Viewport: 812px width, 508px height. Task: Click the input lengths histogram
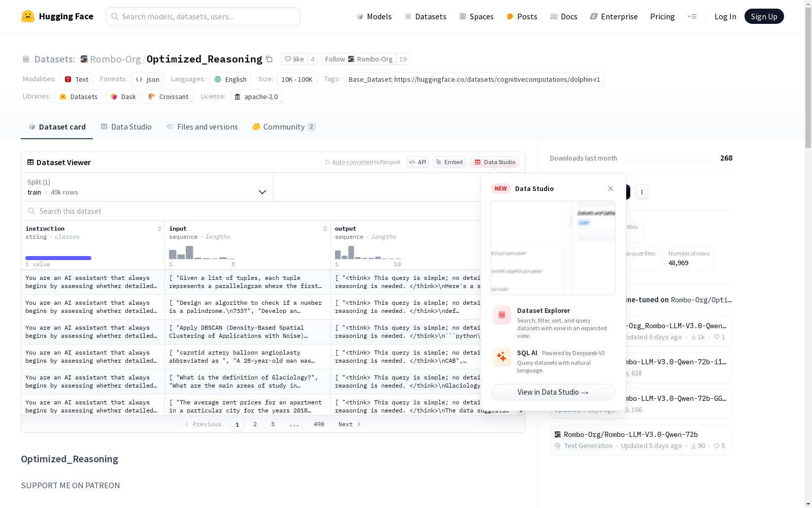coord(202,252)
